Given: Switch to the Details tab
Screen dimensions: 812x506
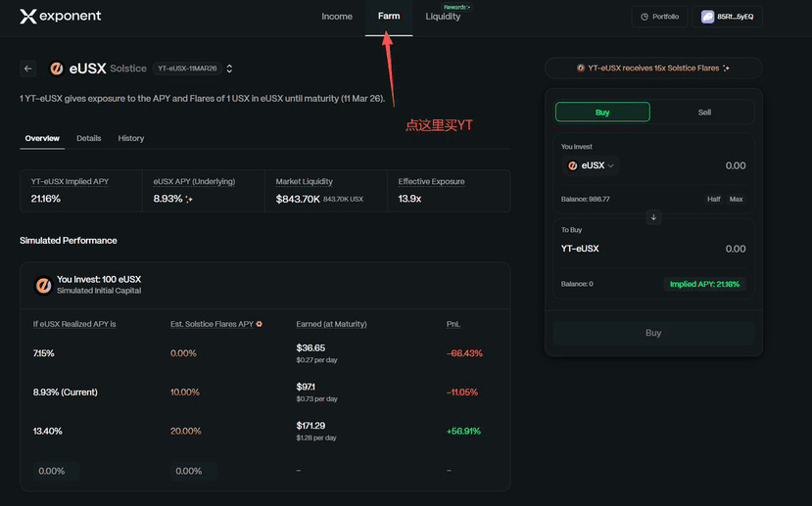Looking at the screenshot, I should click(89, 138).
